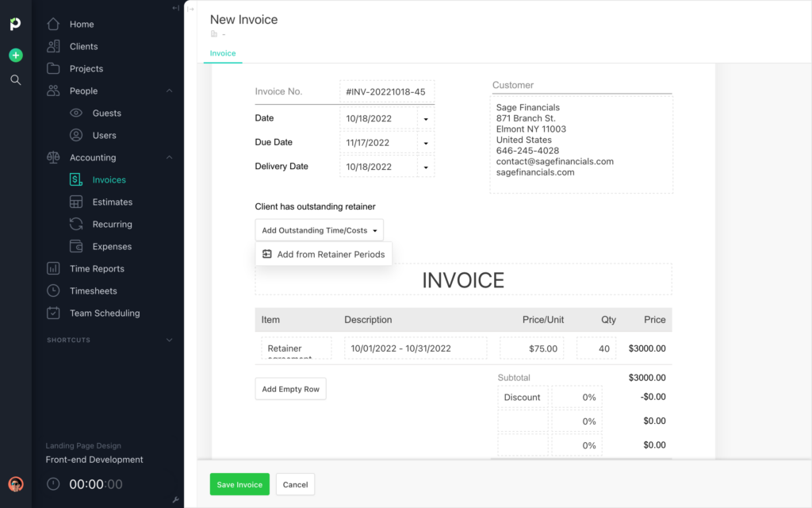Click Add Empty Row

pyautogui.click(x=290, y=388)
